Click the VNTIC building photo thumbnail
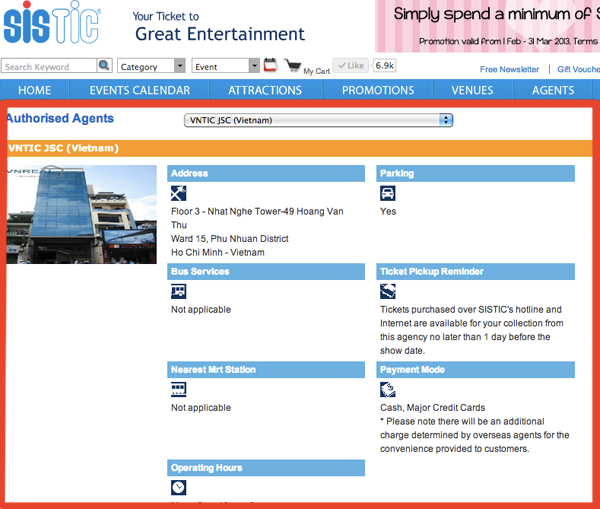Screen dimensions: 600x509 click(82, 214)
